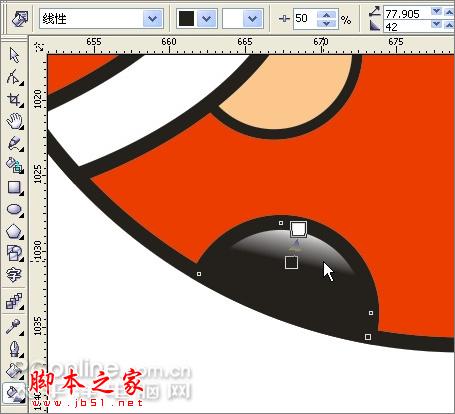Select the Pick (arrow) tool
Viewport: 455px width, 414px height.
click(14, 55)
